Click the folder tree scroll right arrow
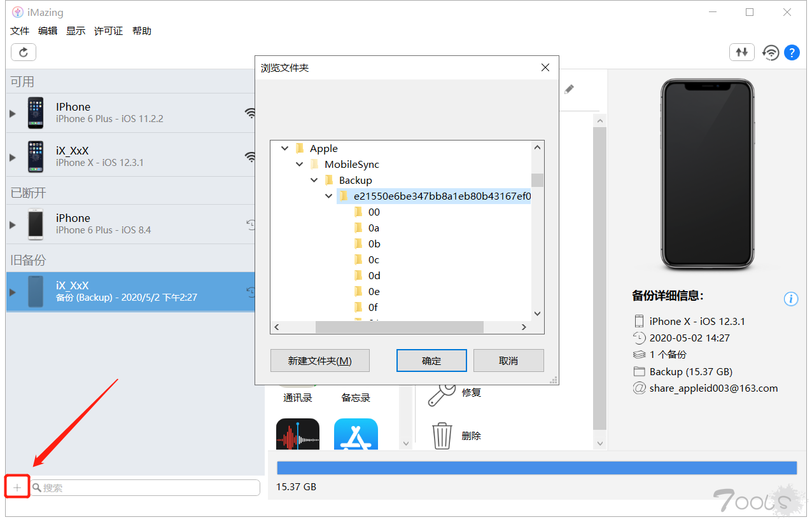Image resolution: width=812 pixels, height=522 pixels. coord(524,327)
